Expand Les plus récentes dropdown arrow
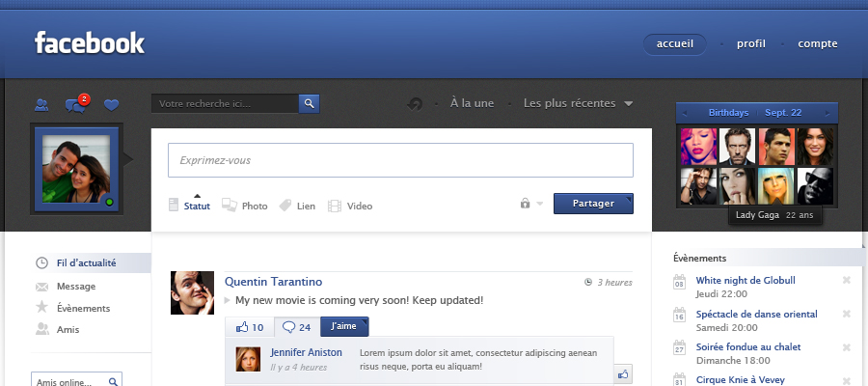 [628, 103]
